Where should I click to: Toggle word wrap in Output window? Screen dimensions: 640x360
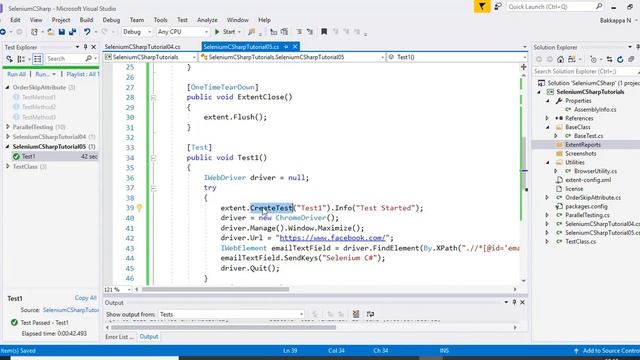(x=370, y=314)
